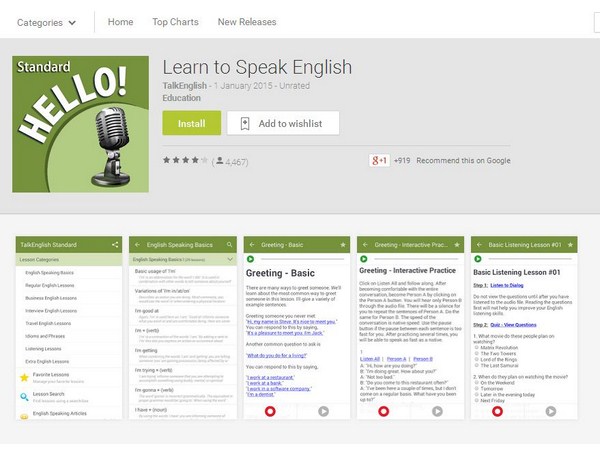This screenshot has width=600, height=450.
Task: Go to the Home tab
Action: pyautogui.click(x=120, y=21)
